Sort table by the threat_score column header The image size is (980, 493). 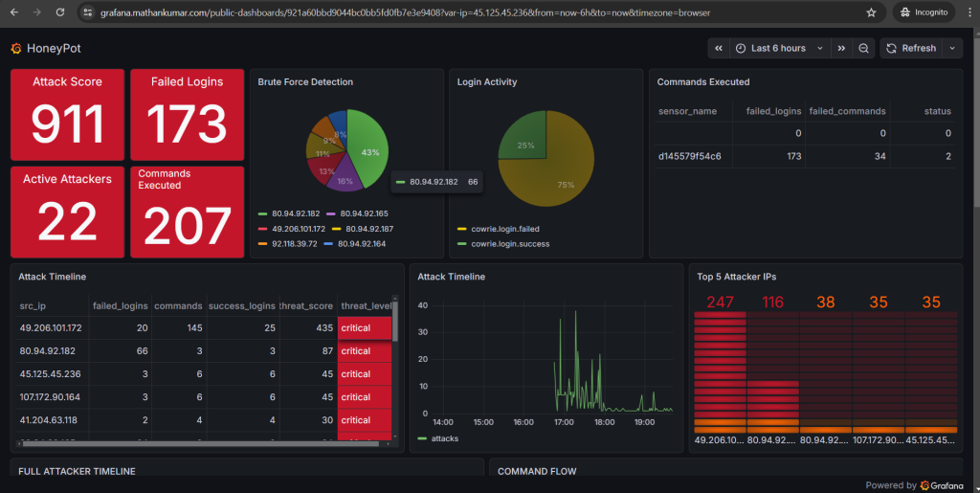tap(307, 306)
